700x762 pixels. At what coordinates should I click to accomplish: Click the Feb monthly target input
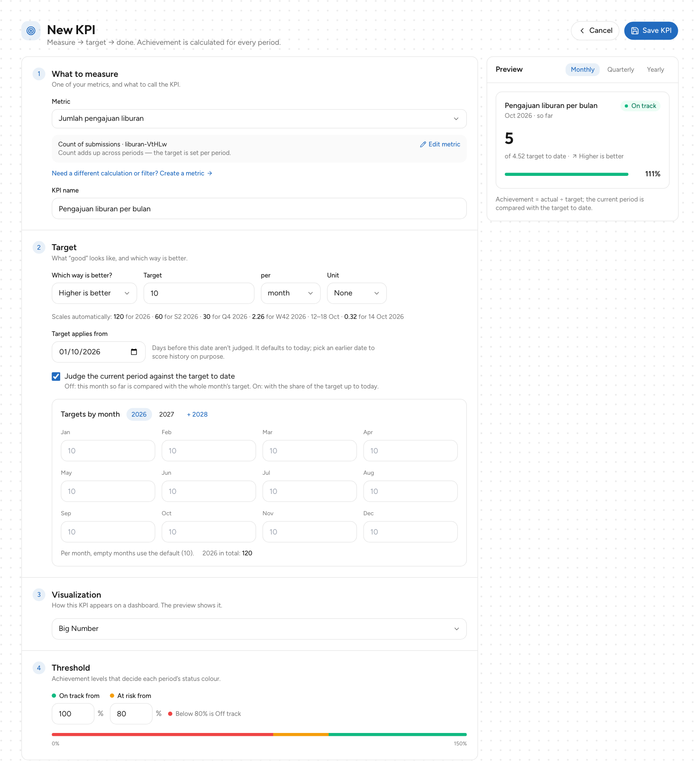(x=209, y=451)
